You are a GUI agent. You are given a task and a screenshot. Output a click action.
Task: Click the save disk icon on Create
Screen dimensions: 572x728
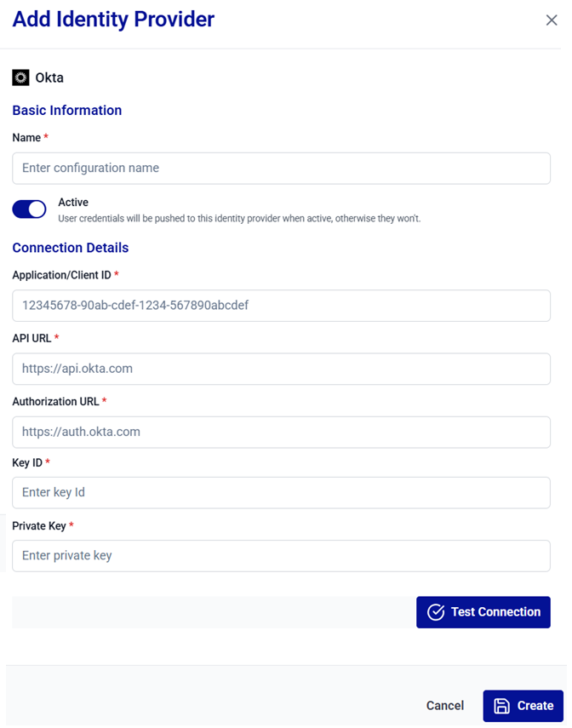(x=502, y=706)
